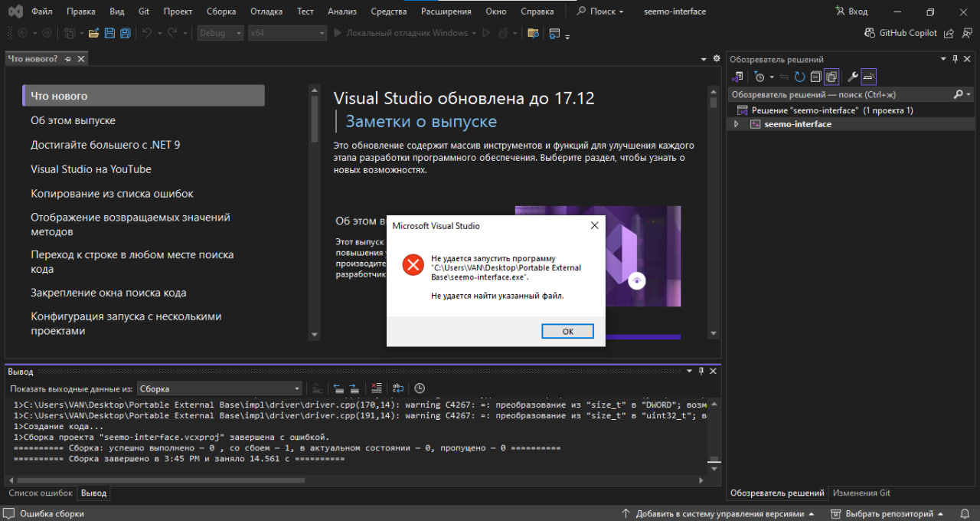980x521 pixels.
Task: Open the Git menu
Action: coord(143,11)
